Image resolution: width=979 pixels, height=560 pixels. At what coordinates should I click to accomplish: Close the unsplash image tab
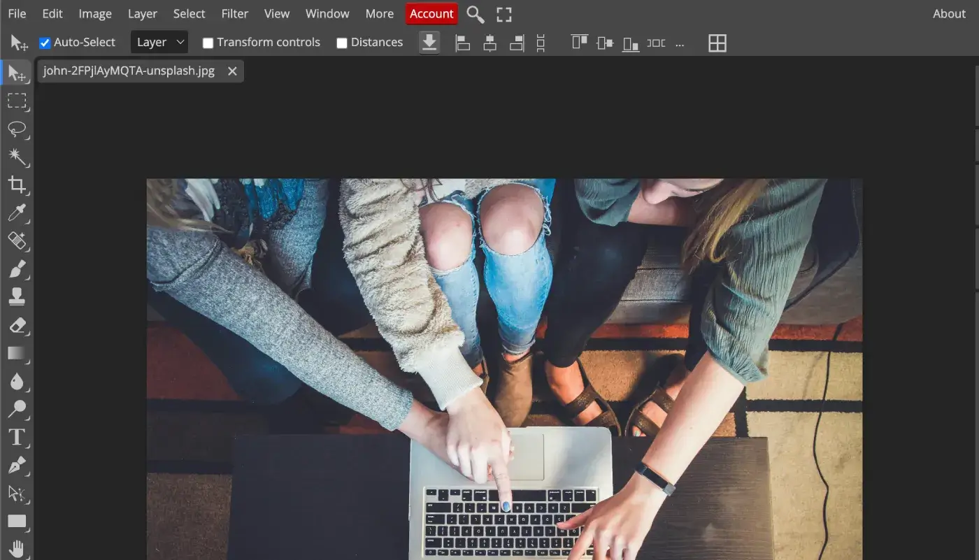(x=232, y=71)
